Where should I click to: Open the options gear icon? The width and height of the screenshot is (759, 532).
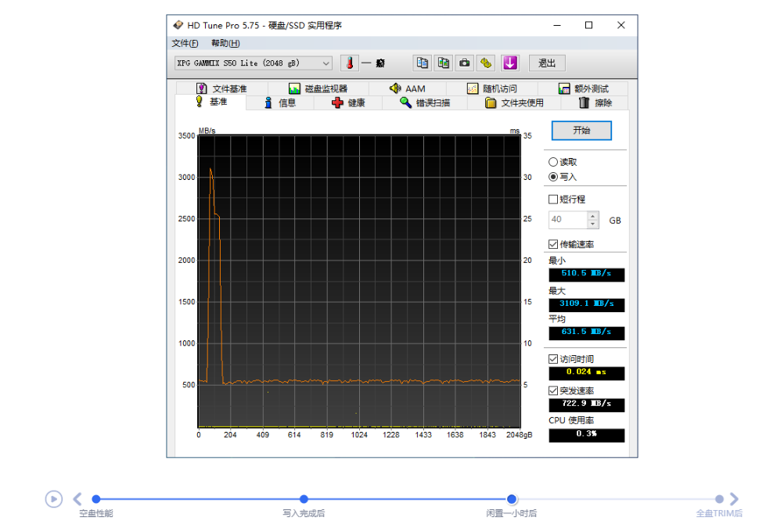click(486, 63)
